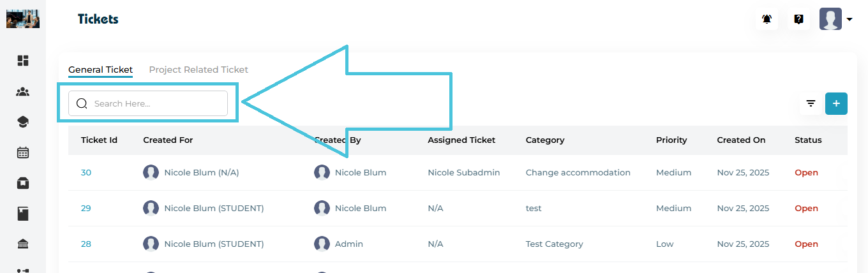Click the Search Here input field
This screenshot has width=868, height=273.
click(x=153, y=103)
